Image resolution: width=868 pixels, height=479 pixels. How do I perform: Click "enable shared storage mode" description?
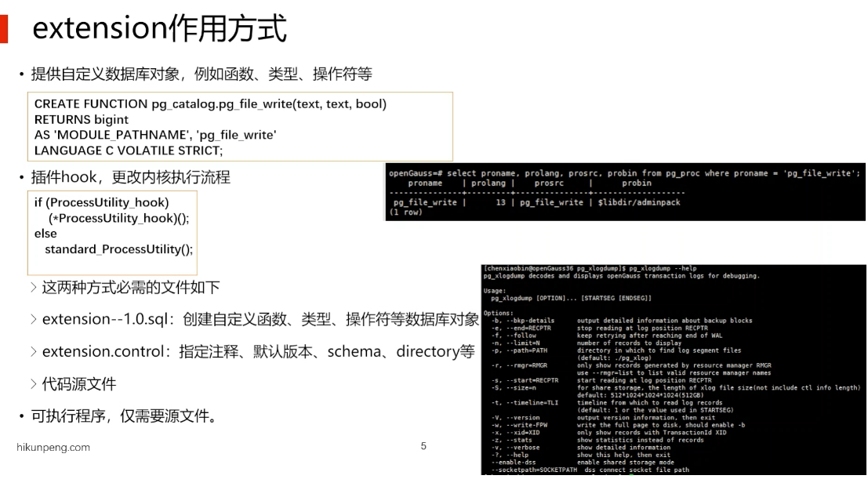pyautogui.click(x=626, y=463)
